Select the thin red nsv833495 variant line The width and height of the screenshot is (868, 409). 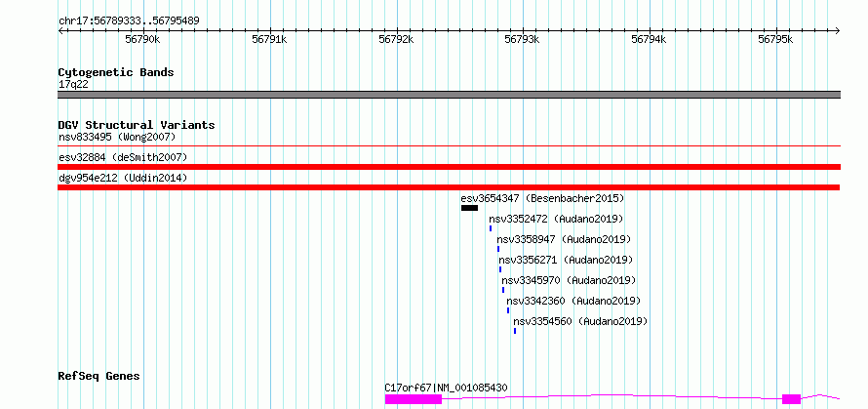click(x=449, y=146)
